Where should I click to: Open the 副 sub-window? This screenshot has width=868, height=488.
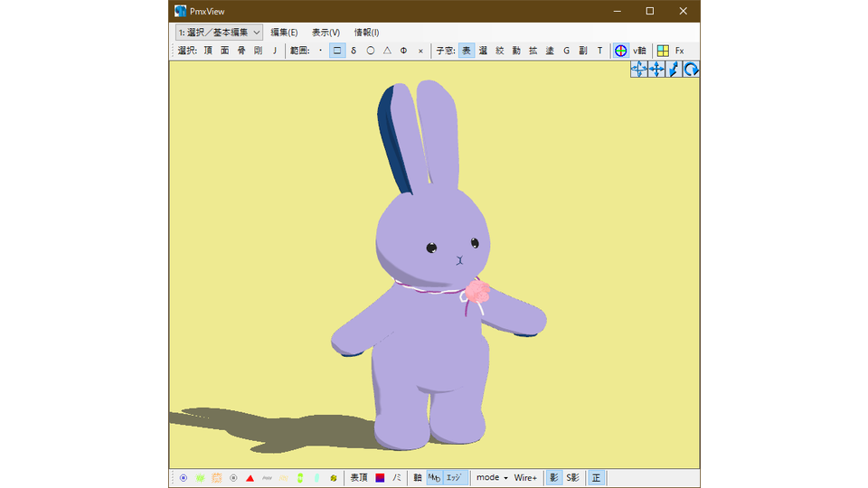tap(583, 51)
